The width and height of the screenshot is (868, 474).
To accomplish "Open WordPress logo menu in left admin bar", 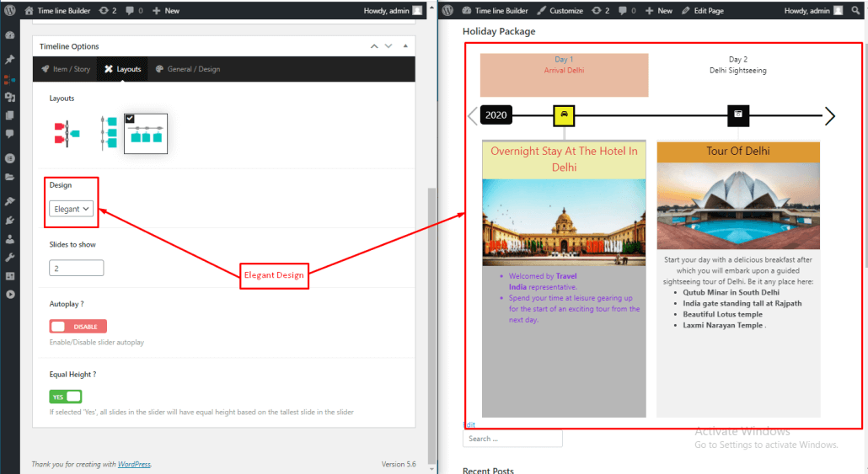I will (x=9, y=10).
